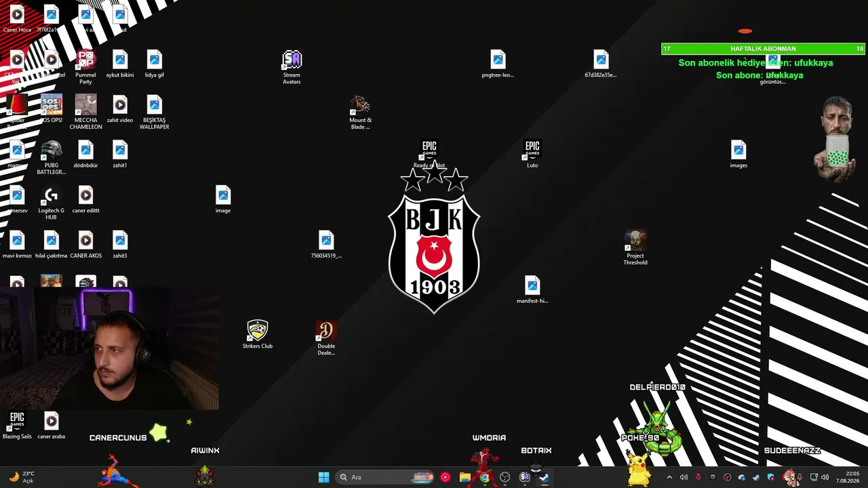Open File Explorer from the taskbar
The height and width of the screenshot is (488, 868).
pyautogui.click(x=465, y=477)
